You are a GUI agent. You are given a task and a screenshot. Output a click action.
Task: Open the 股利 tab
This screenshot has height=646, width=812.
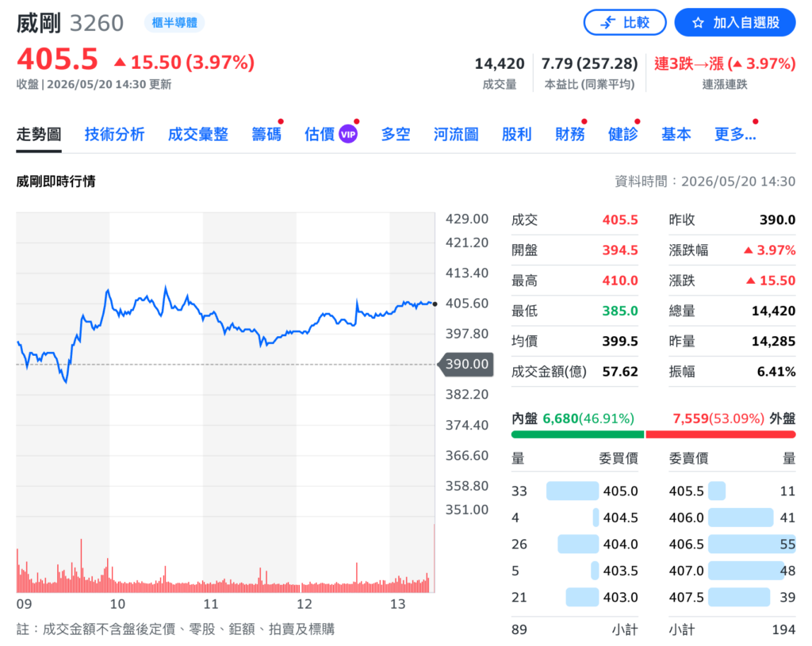(x=516, y=135)
